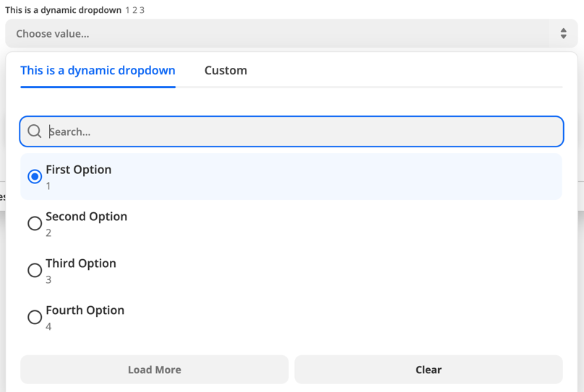
Task: Open the This is a dynamic dropdown tab
Action: pyautogui.click(x=98, y=71)
